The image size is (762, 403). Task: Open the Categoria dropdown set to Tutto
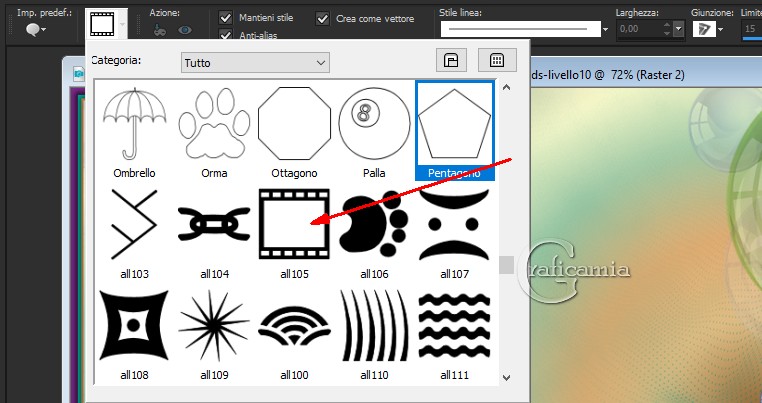click(x=255, y=62)
